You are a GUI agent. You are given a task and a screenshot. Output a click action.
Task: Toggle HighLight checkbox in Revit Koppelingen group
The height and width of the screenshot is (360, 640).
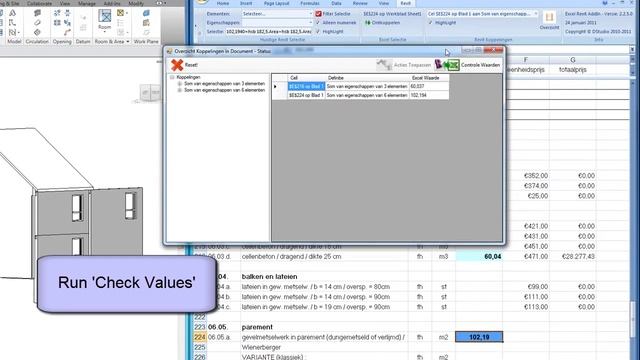(430, 22)
